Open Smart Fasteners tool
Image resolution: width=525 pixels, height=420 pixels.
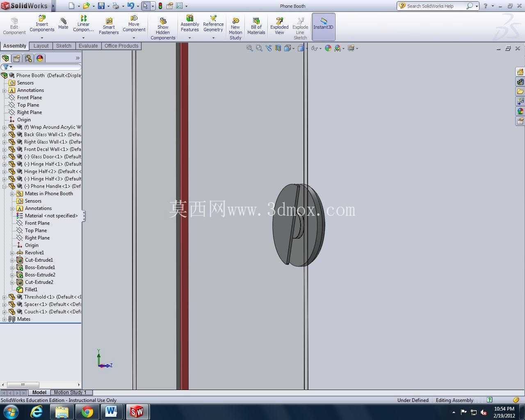point(109,26)
